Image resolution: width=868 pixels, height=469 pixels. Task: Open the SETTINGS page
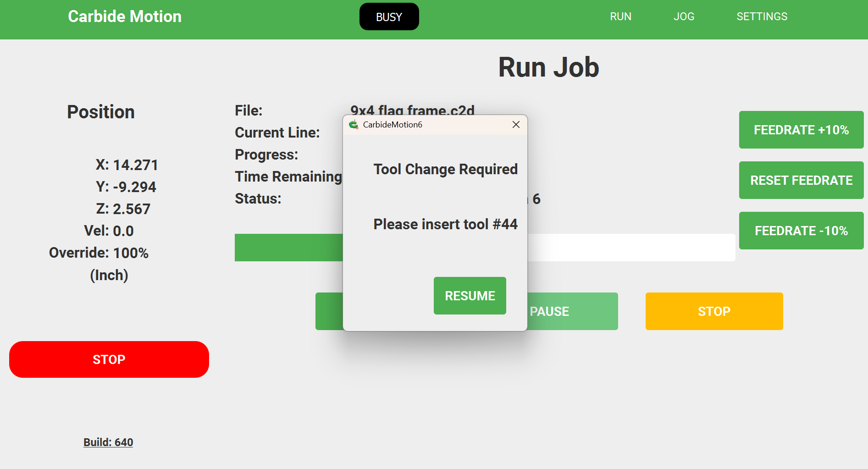pos(762,17)
